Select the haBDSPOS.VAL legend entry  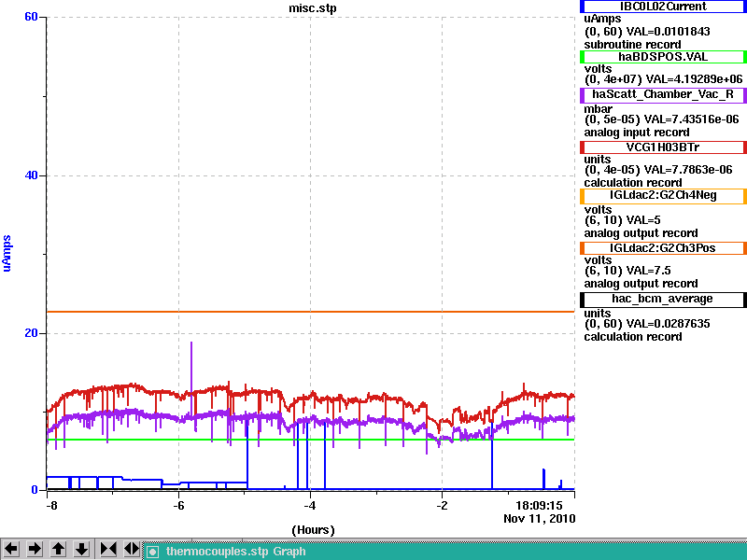pyautogui.click(x=663, y=57)
